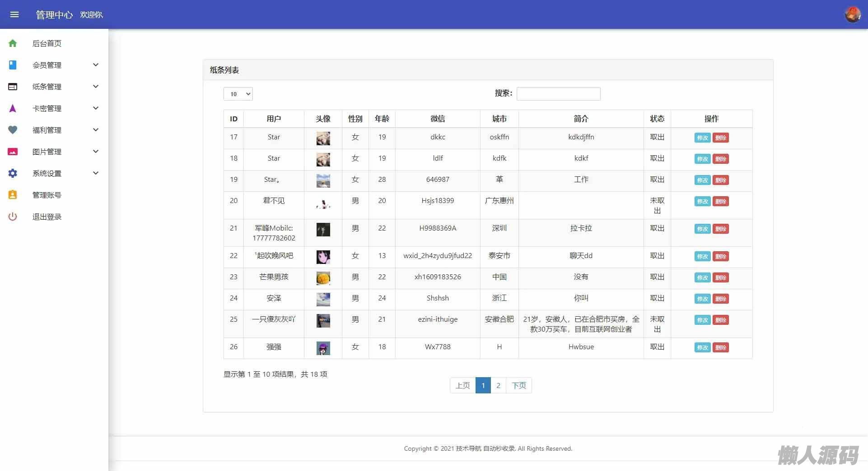Open the rows-per-page dropdown showing 10

pyautogui.click(x=238, y=94)
